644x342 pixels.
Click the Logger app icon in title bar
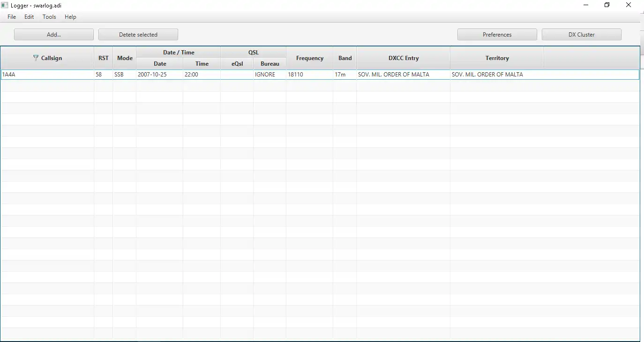click(x=5, y=5)
